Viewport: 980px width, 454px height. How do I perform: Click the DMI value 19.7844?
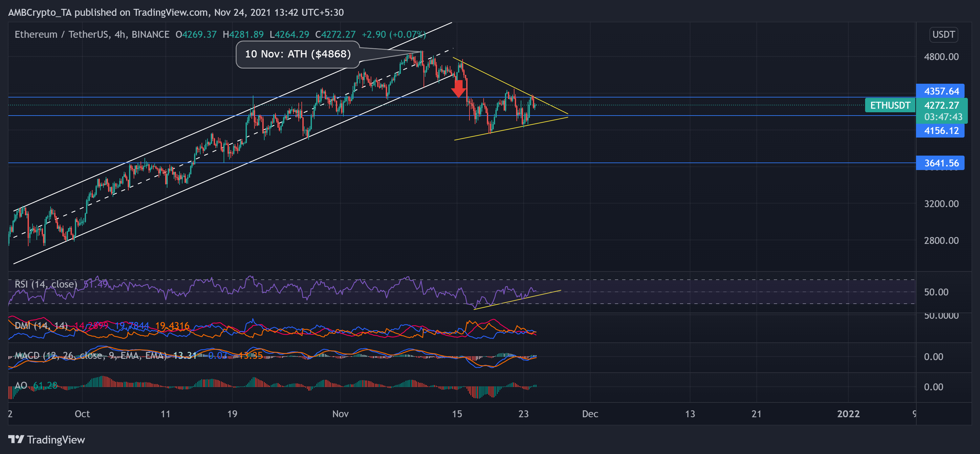132,326
